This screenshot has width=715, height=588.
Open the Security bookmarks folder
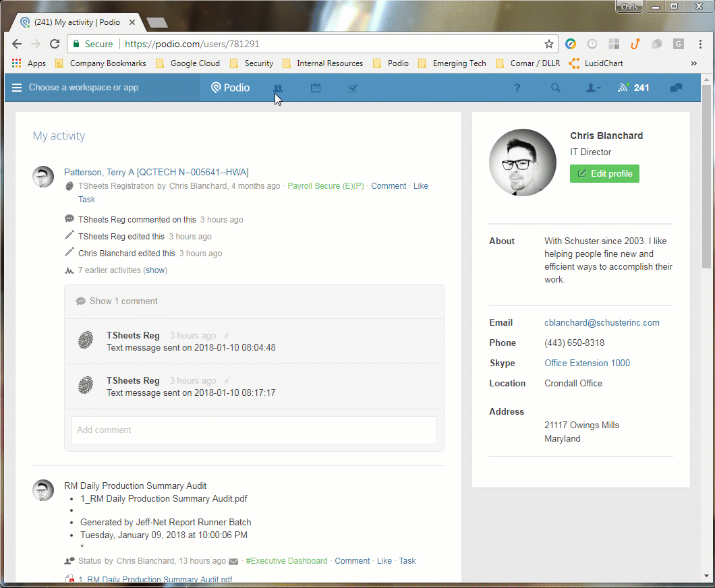(x=252, y=63)
